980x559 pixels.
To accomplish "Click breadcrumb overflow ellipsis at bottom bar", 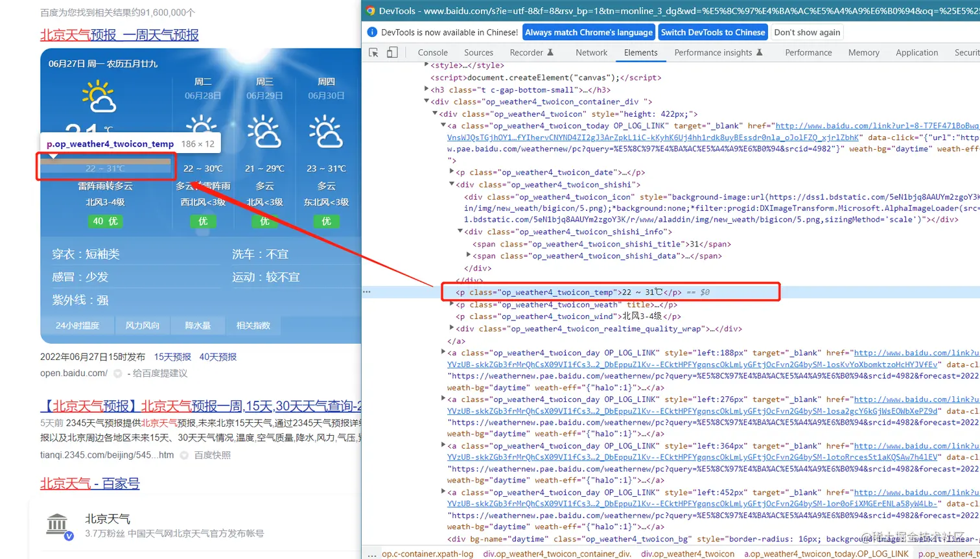I will pos(371,554).
